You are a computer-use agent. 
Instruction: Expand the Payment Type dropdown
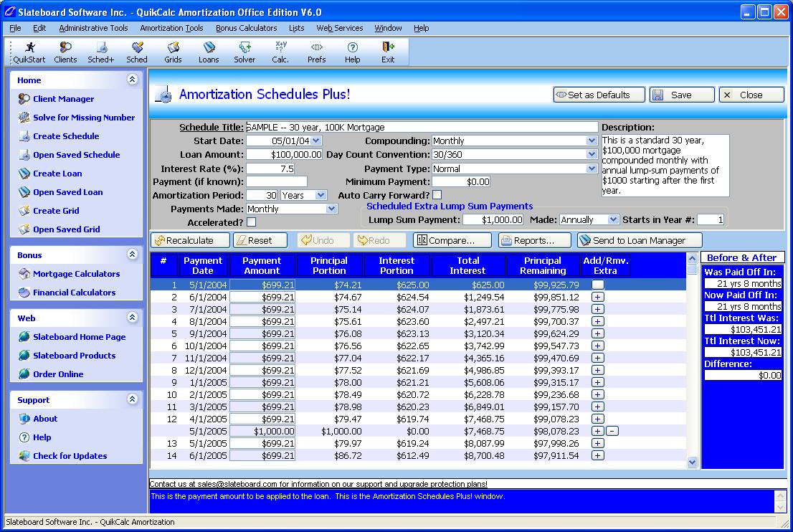tap(592, 168)
